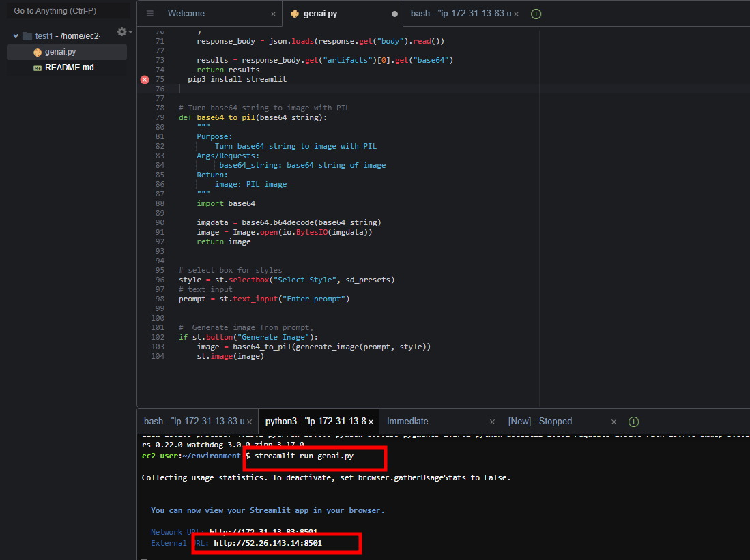The width and height of the screenshot is (750, 560).
Task: Add a new tab in the editor pane
Action: pos(536,14)
